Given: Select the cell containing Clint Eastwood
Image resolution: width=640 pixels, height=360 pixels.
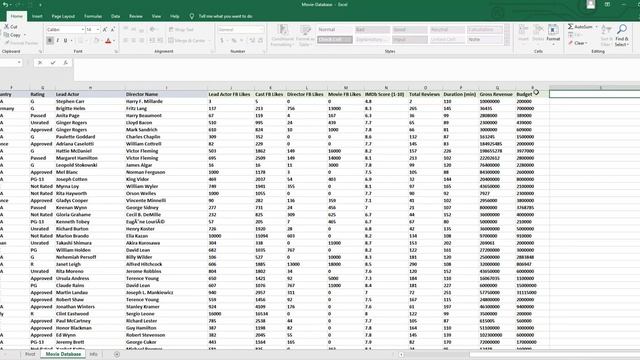Looking at the screenshot, I should pyautogui.click(x=89, y=314).
